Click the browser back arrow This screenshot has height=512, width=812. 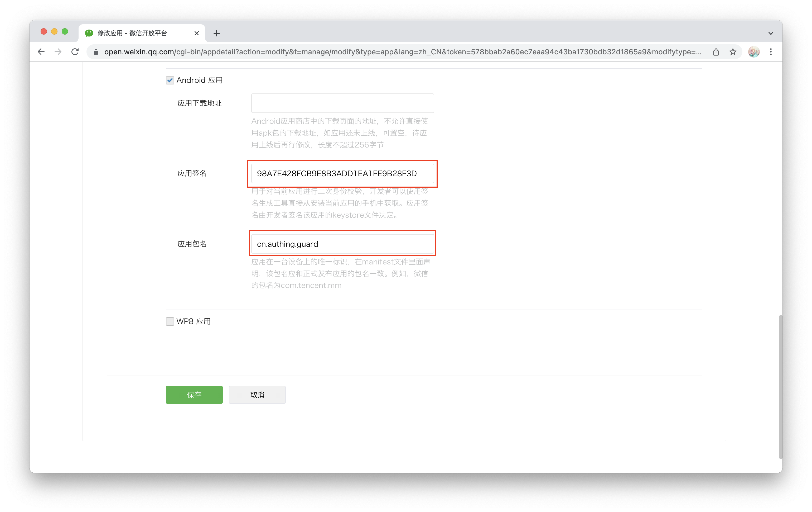[x=41, y=52]
